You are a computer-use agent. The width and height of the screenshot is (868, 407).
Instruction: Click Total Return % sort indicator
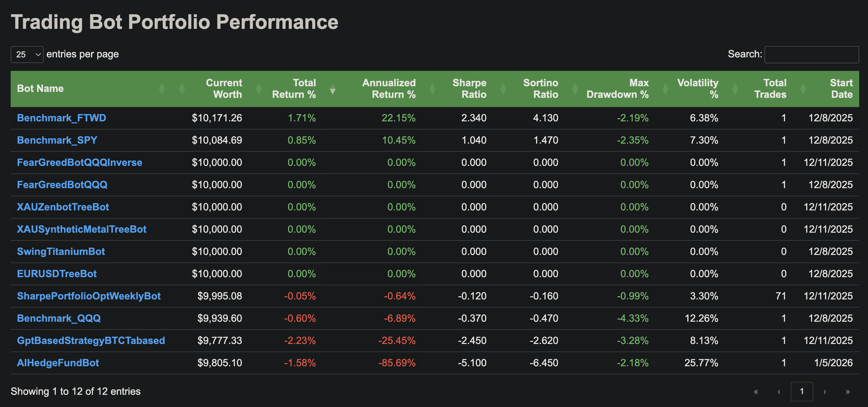pyautogui.click(x=333, y=90)
